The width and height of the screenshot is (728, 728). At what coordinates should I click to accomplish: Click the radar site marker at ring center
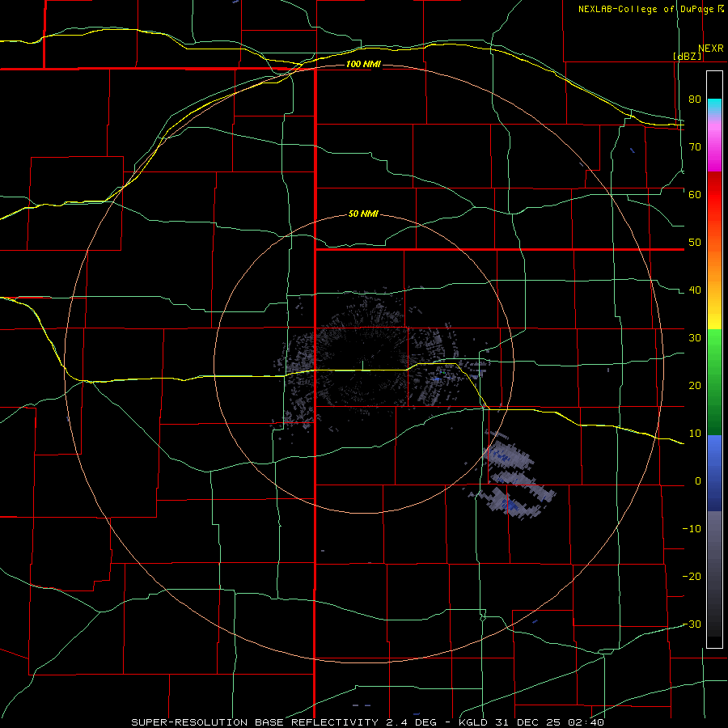pos(362,366)
